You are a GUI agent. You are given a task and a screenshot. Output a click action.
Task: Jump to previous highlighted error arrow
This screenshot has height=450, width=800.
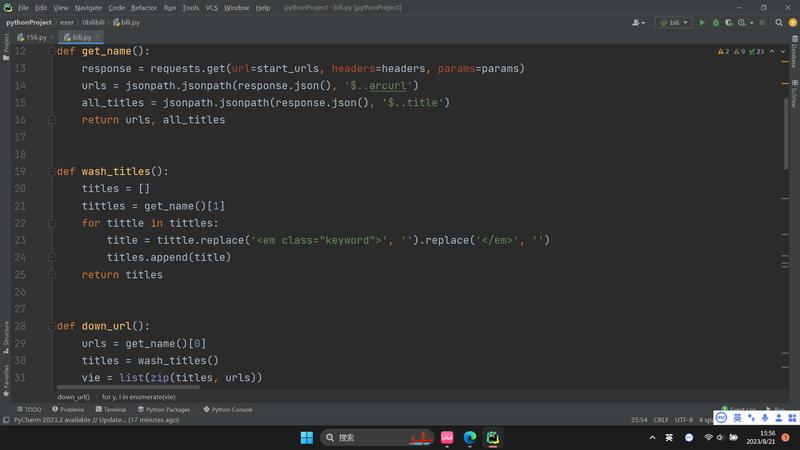(x=772, y=52)
